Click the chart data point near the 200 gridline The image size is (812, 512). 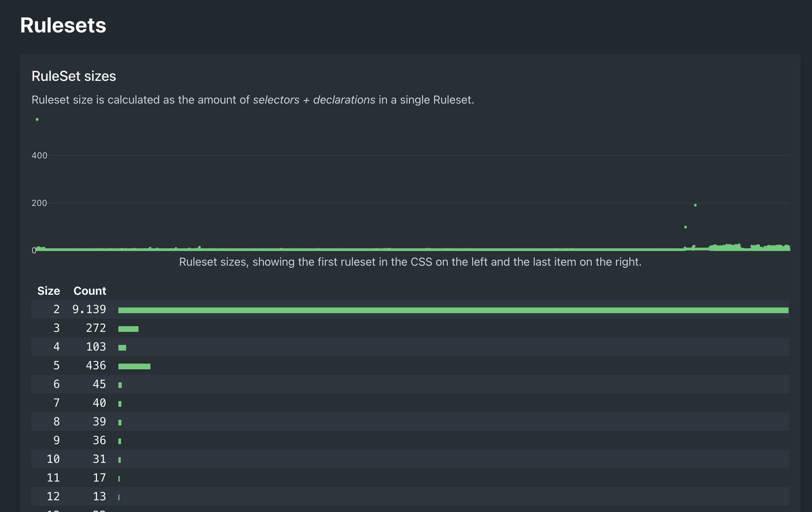(x=695, y=205)
